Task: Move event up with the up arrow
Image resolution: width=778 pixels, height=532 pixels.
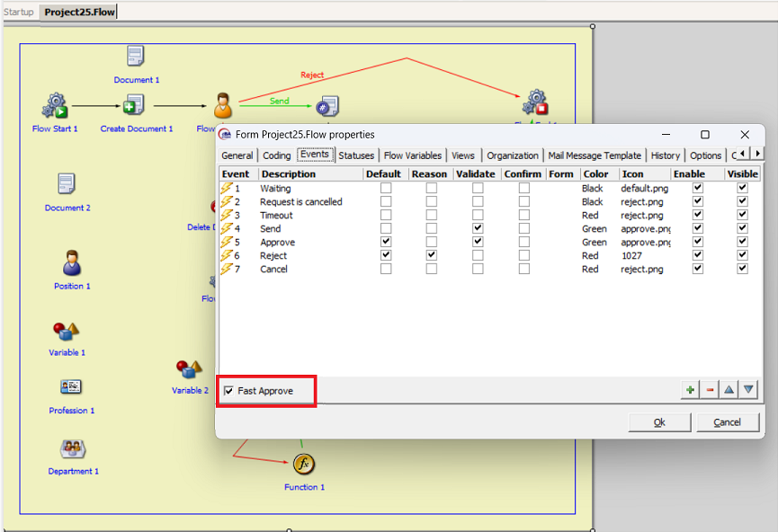Action: [729, 389]
